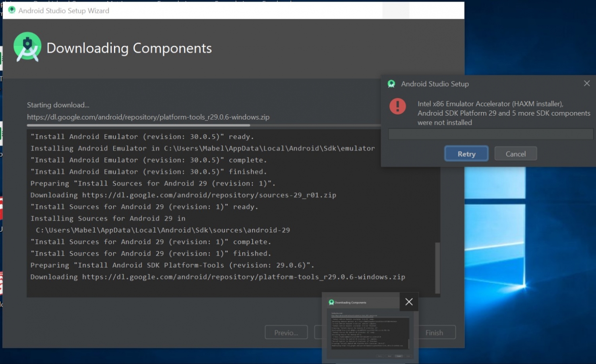This screenshot has height=364, width=596.
Task: Close the taskbar thumbnail preview
Action: 409,302
